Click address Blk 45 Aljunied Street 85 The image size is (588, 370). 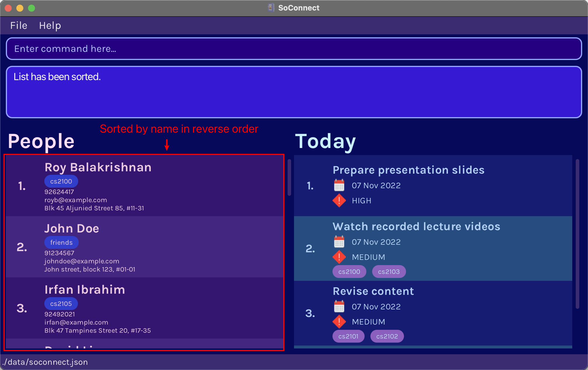point(94,208)
